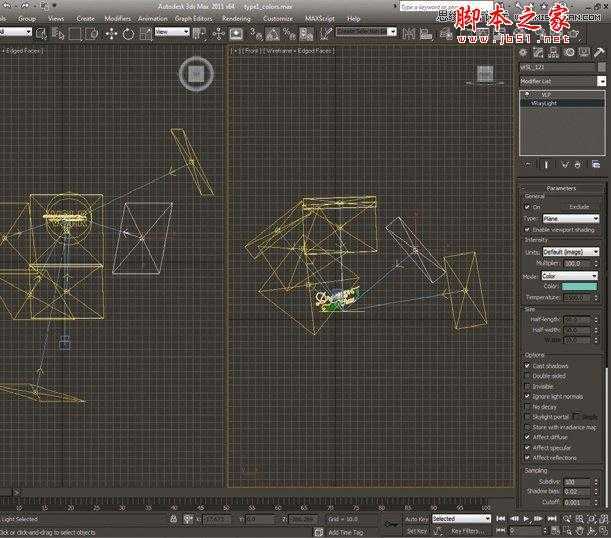Select the Rotate tool
This screenshot has width=611, height=538.
click(x=128, y=34)
